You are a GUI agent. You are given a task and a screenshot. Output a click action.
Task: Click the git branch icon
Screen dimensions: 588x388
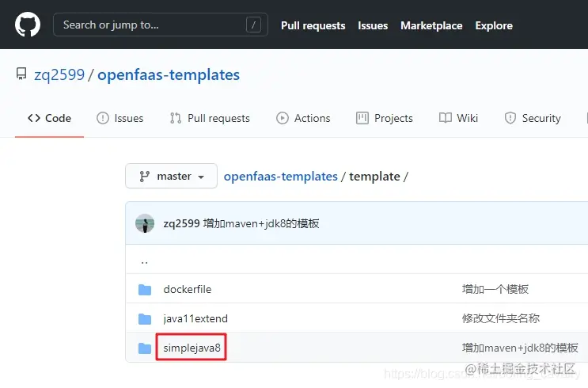[144, 177]
